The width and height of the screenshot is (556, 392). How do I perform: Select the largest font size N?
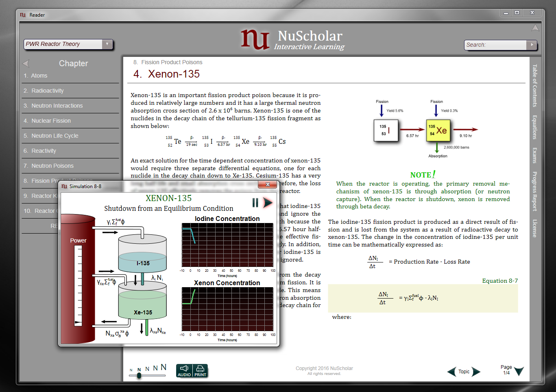pos(164,367)
